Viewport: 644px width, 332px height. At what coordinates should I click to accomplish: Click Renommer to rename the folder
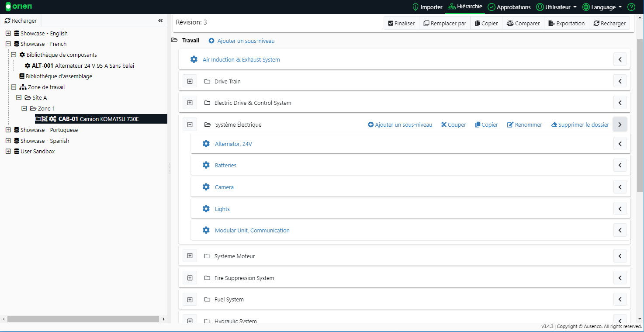tap(524, 125)
